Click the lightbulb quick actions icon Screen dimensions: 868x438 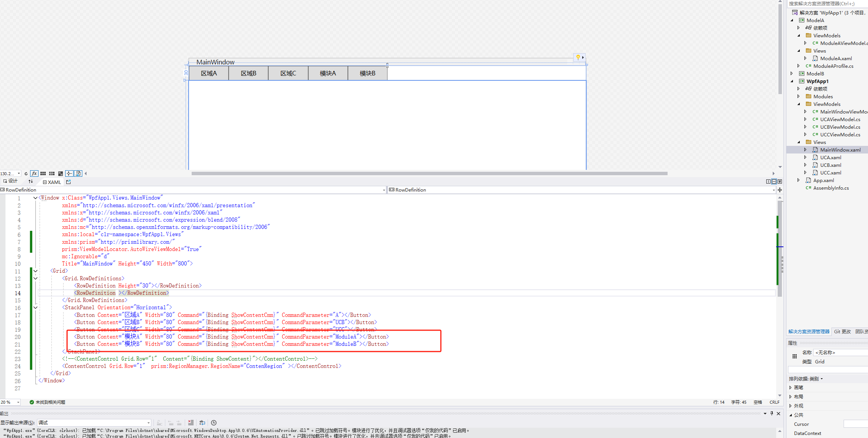[578, 57]
